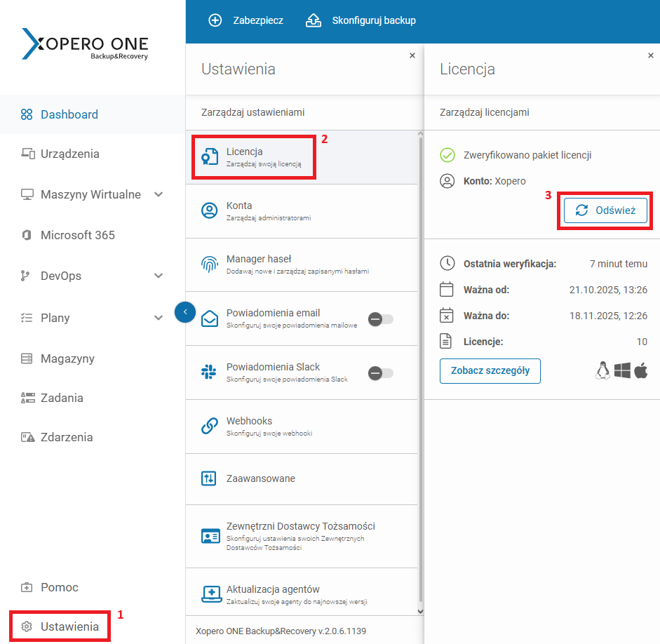The height and width of the screenshot is (644, 660).
Task: Click the Zaawansowane sliders icon
Action: [x=209, y=478]
